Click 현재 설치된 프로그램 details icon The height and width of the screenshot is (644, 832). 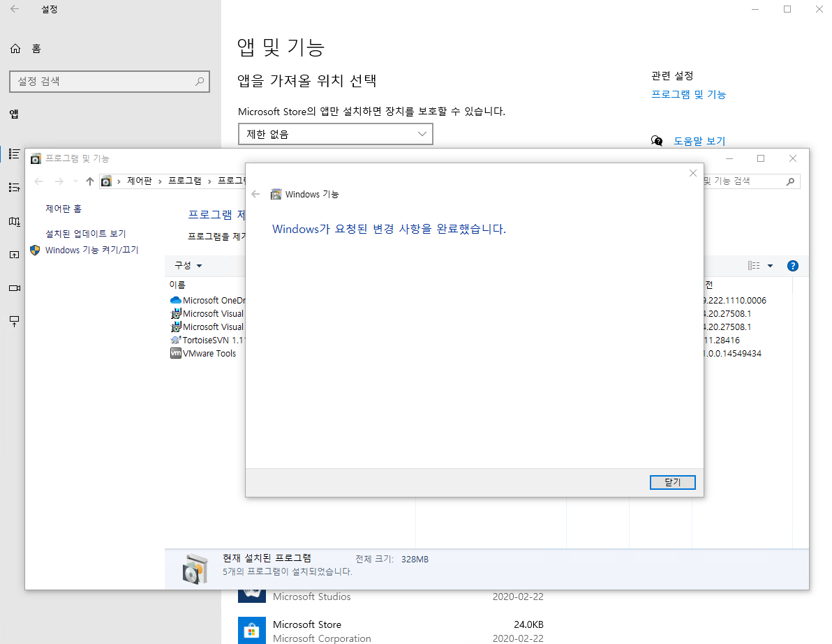[x=195, y=569]
